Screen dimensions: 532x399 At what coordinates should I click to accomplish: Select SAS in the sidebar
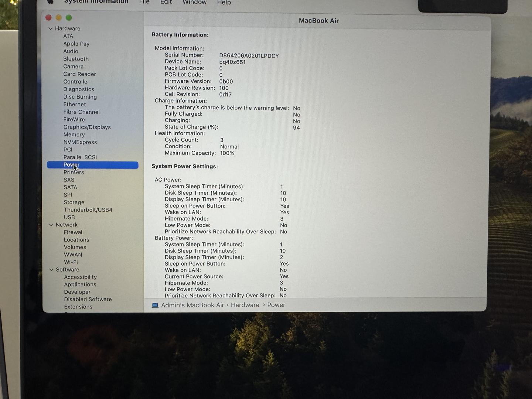[x=69, y=180]
